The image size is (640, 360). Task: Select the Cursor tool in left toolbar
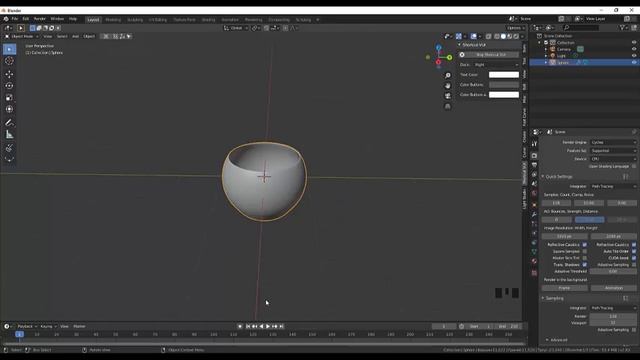coord(9,61)
